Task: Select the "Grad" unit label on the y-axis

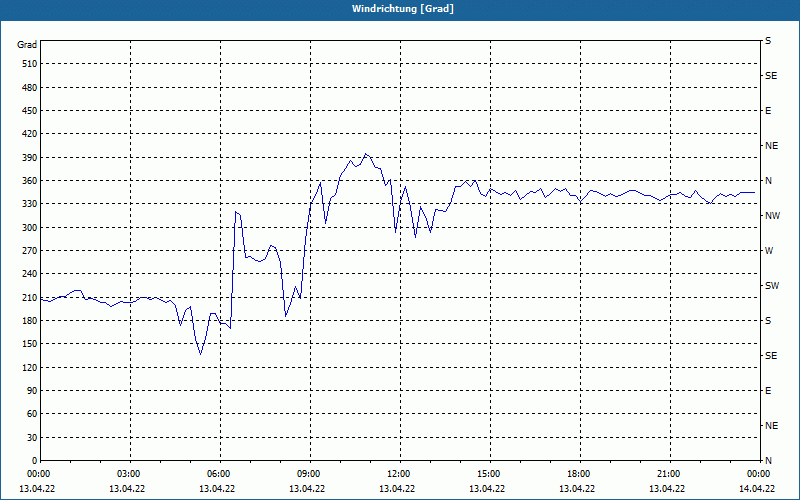Action: [x=27, y=45]
